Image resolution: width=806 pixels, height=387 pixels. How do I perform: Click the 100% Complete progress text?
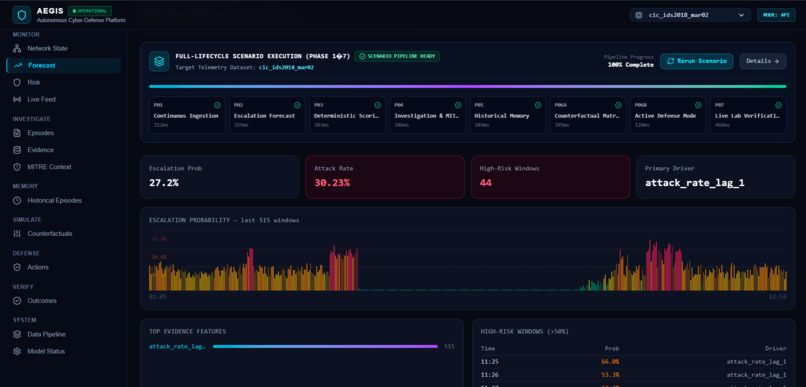click(x=630, y=65)
